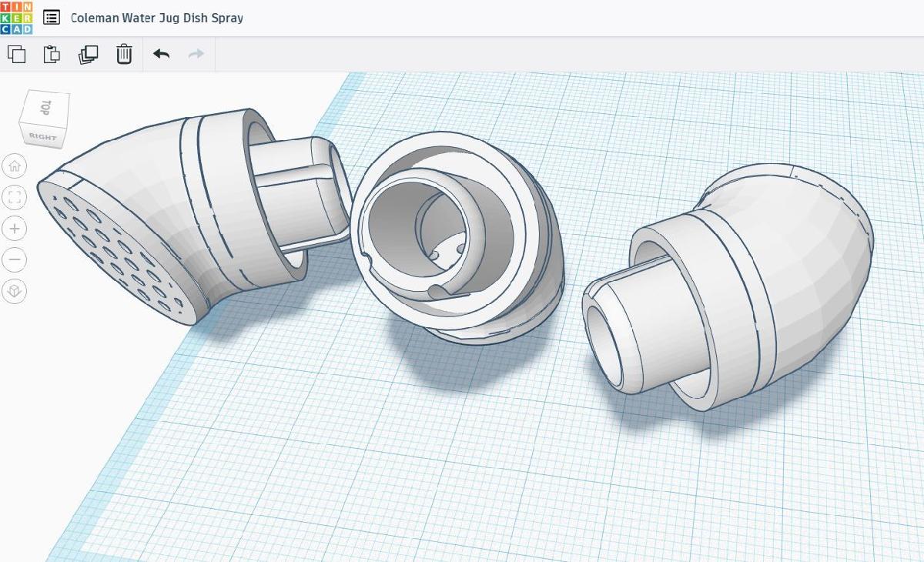
Task: Reset camera with the Home view button
Action: 14,166
